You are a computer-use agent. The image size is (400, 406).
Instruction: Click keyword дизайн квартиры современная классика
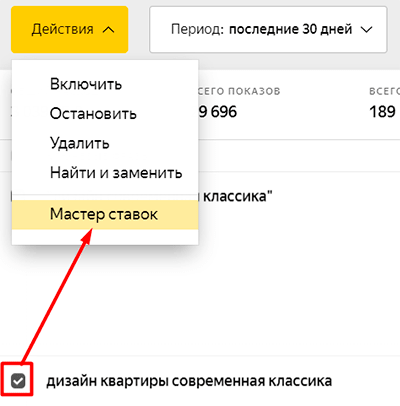click(189, 381)
